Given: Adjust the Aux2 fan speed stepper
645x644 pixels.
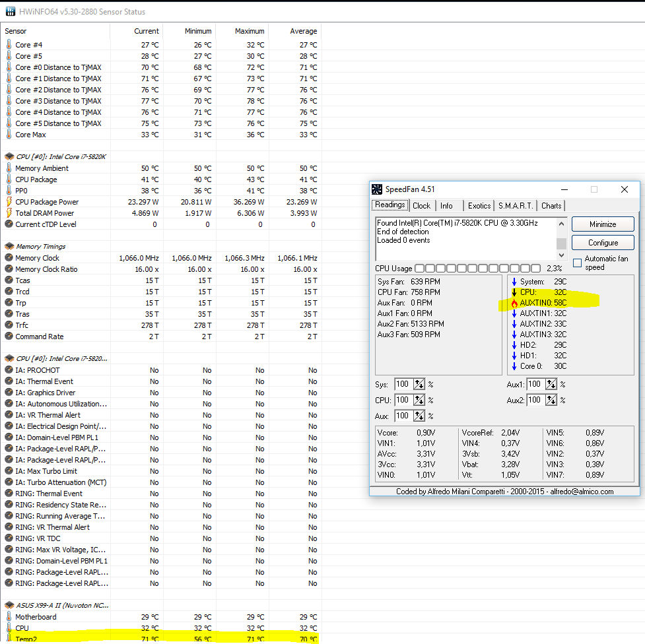Looking at the screenshot, I should tap(551, 400).
